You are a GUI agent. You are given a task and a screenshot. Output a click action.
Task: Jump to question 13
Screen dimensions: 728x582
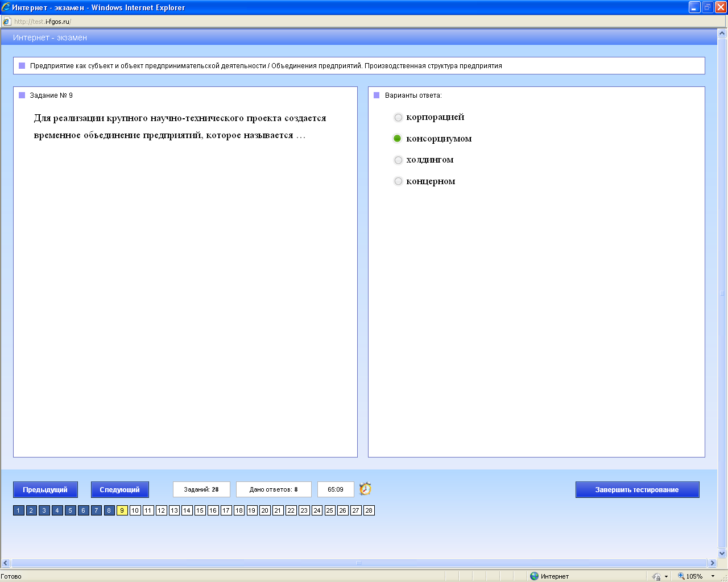pyautogui.click(x=174, y=510)
